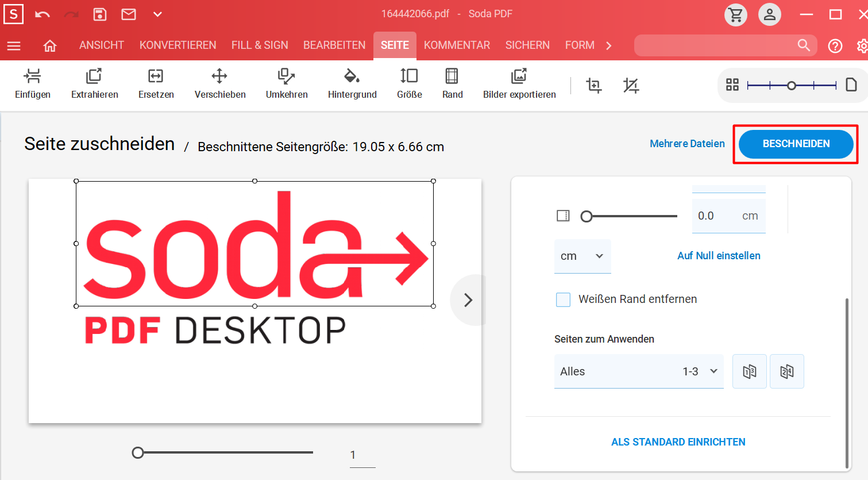Viewport: 868px width, 480px height.
Task: Click the top-left crop handle
Action: click(76, 181)
